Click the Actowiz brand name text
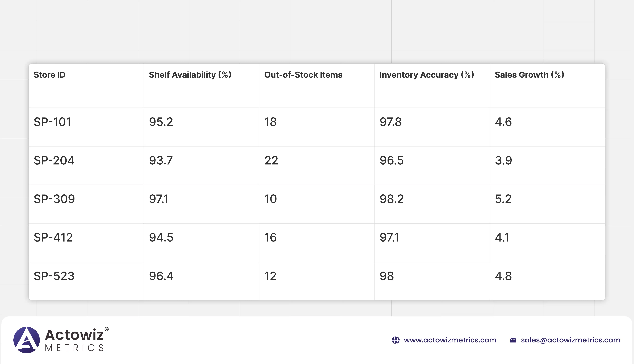Screen dimensions: 634x364 (74, 335)
